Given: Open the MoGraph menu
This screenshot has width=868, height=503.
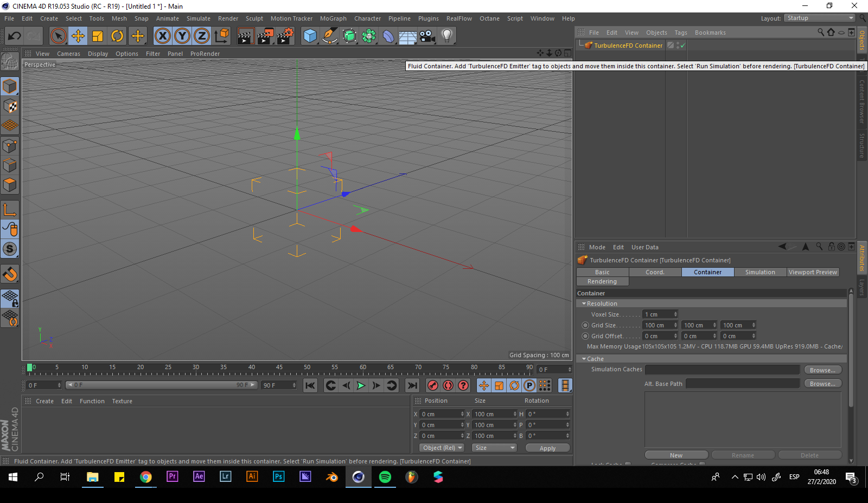Looking at the screenshot, I should pyautogui.click(x=333, y=18).
